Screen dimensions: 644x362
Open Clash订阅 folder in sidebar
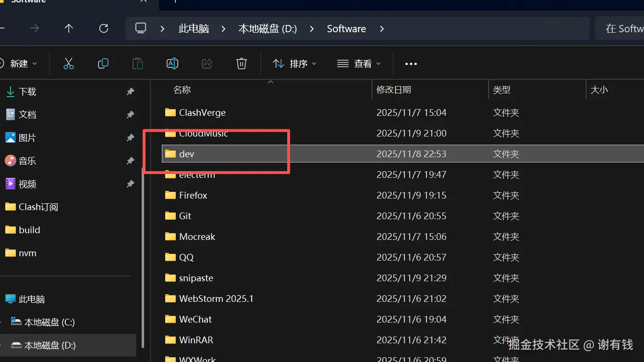(x=38, y=207)
